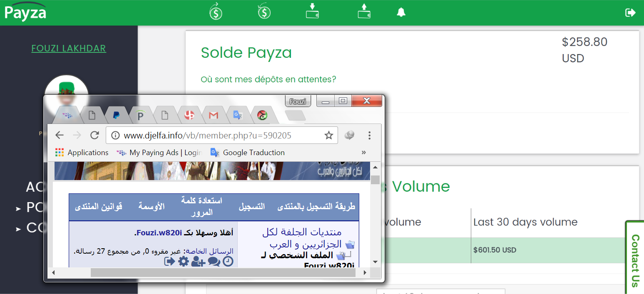Click the 'Last 30 days volume' column header
The image size is (644, 294).
525,222
